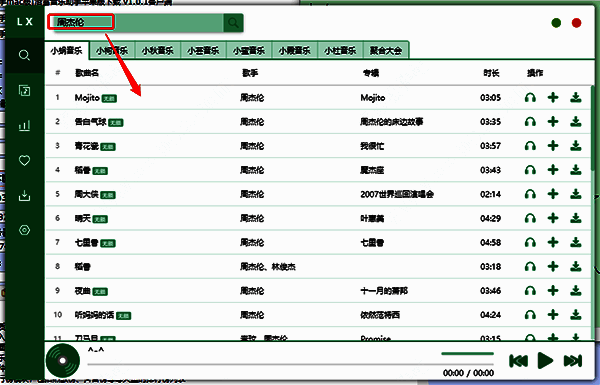Add 听妈妈的话 with the plus icon

553,315
